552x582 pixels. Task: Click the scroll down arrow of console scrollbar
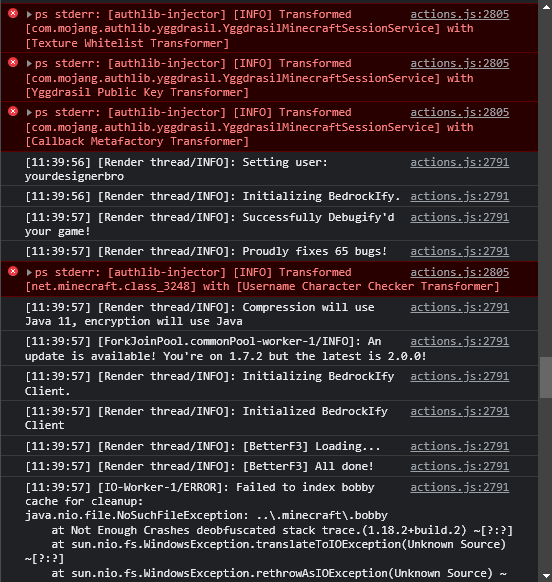[x=546, y=576]
